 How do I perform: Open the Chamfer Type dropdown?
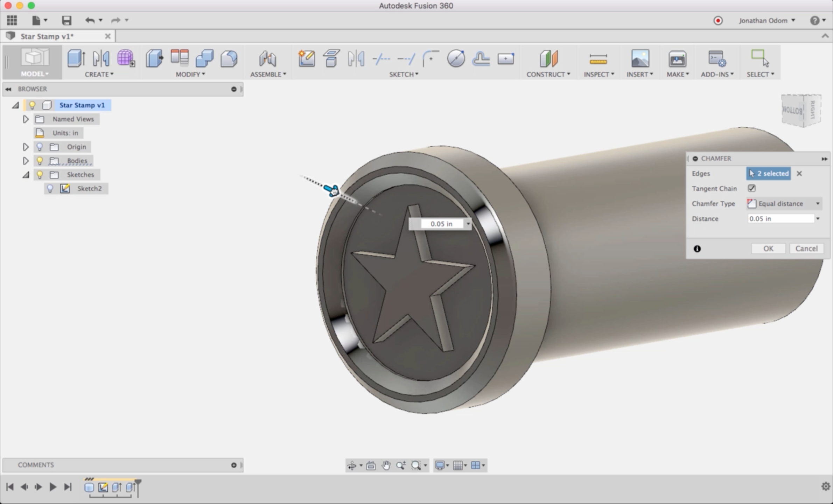click(784, 204)
